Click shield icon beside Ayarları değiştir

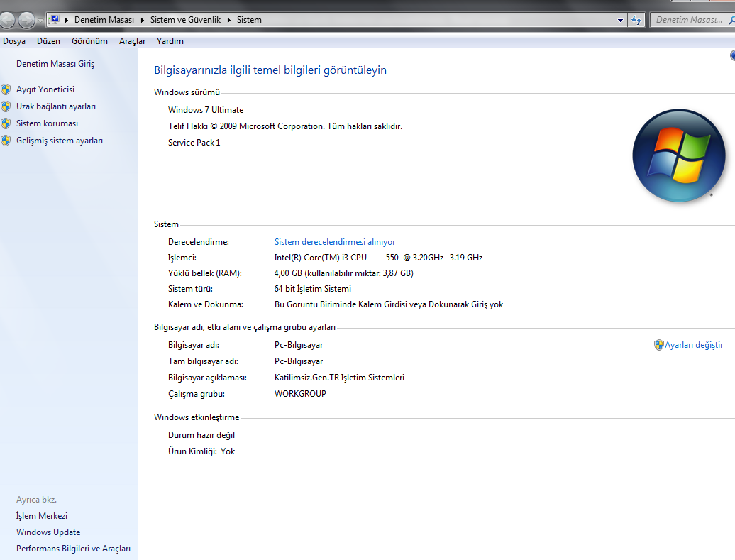[x=658, y=345]
